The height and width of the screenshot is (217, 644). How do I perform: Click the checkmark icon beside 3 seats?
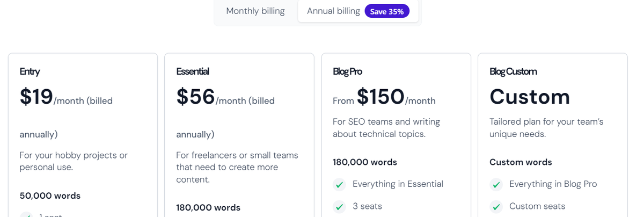click(x=339, y=206)
